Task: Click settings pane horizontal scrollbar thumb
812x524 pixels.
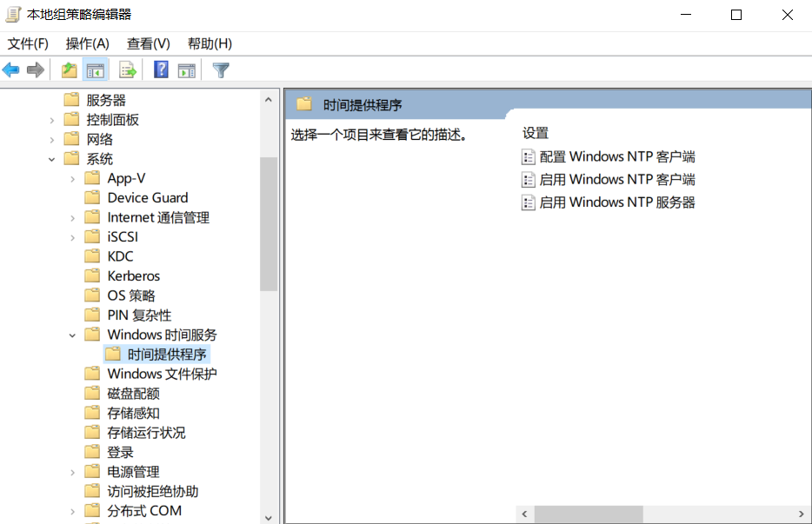Action: [x=589, y=514]
